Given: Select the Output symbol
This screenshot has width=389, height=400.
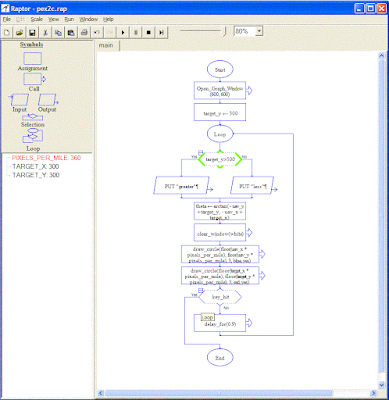Looking at the screenshot, I should [x=47, y=100].
